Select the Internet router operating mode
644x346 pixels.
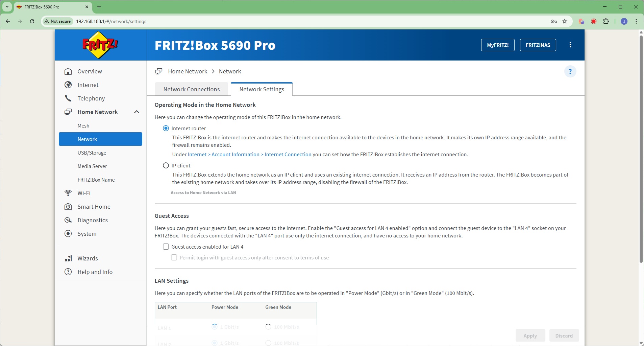(x=166, y=128)
